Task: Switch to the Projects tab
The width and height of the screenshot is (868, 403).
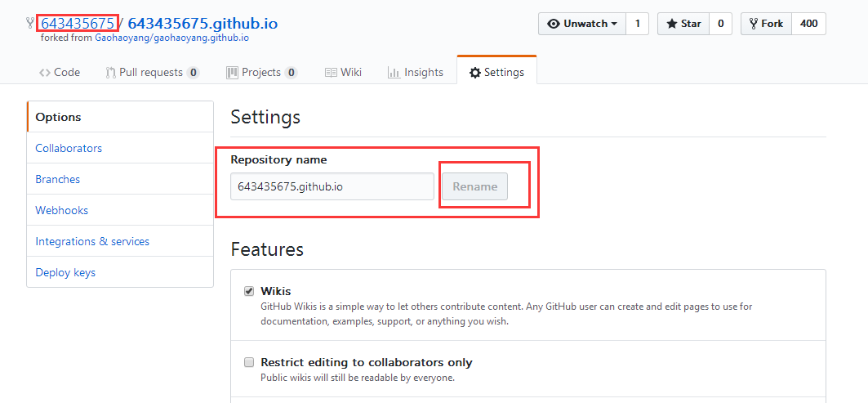Action: pyautogui.click(x=262, y=72)
